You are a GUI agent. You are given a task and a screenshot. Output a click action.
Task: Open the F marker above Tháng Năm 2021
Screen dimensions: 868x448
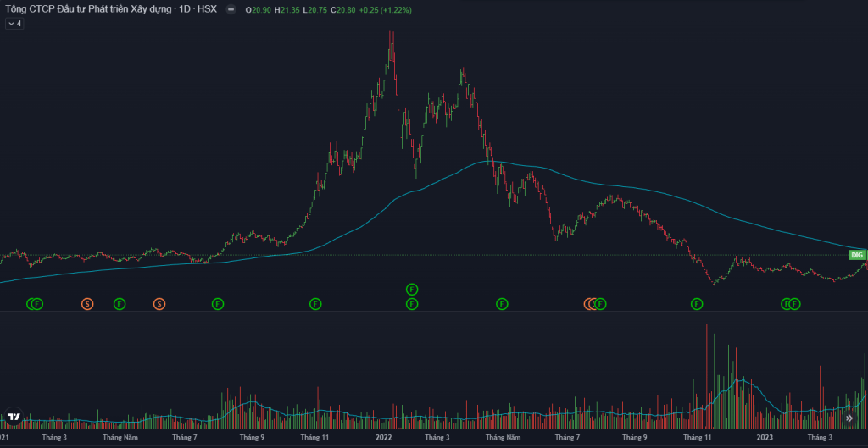(120, 303)
